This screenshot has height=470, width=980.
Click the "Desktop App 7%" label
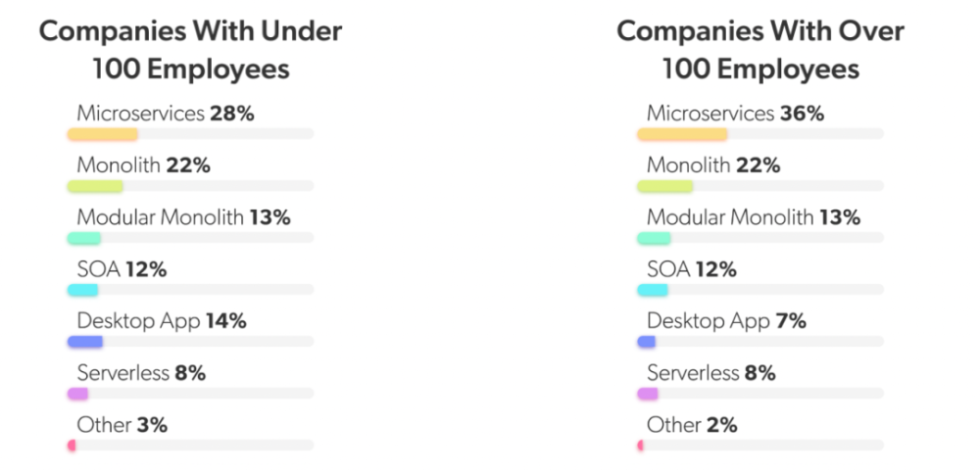click(x=726, y=321)
